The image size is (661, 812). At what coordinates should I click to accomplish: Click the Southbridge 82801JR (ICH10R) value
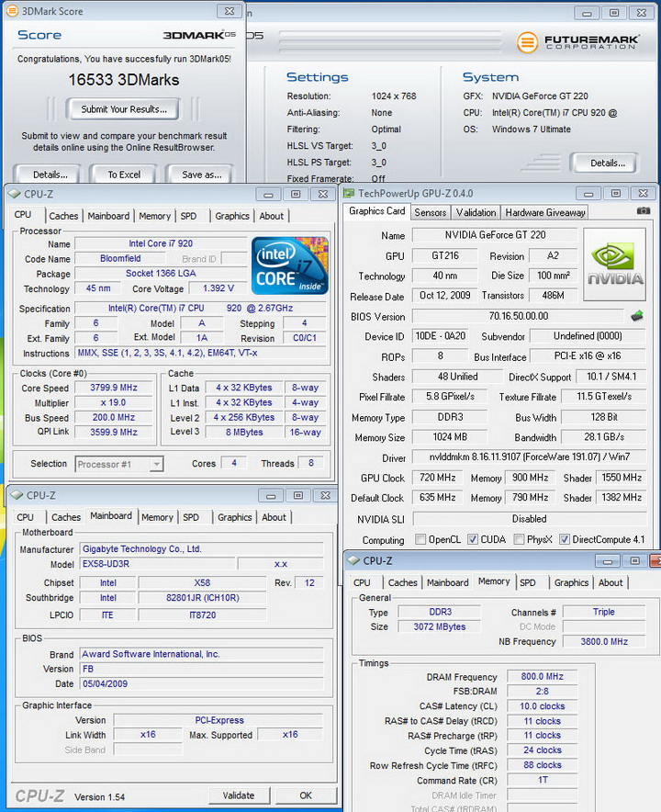(202, 598)
